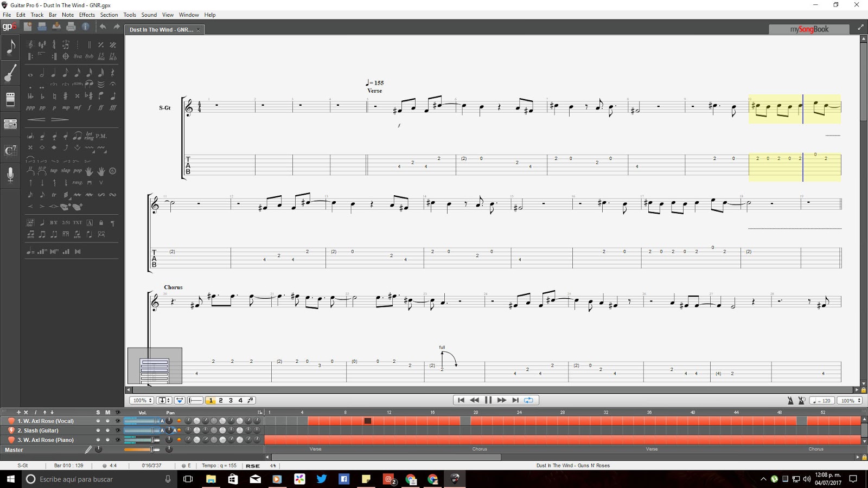This screenshot has height=488, width=868.
Task: Enter fullscreen mode
Action: click(x=860, y=27)
